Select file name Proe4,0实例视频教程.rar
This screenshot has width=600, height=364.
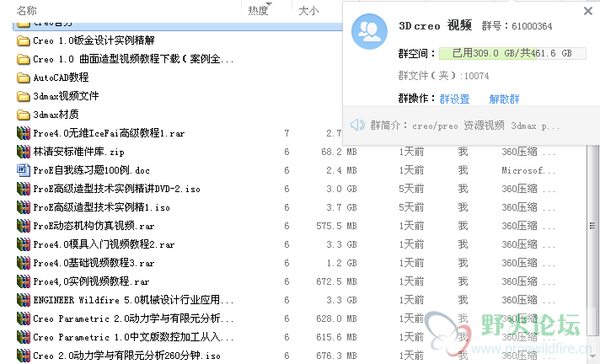(91, 281)
